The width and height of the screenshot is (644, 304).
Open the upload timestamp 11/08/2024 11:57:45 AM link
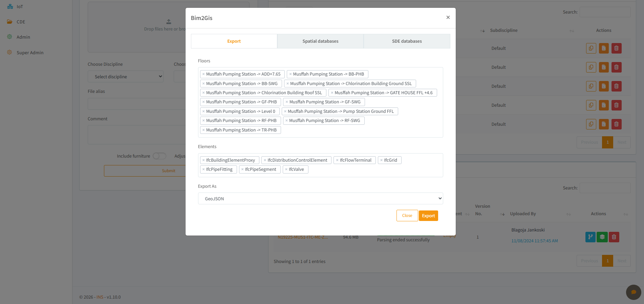click(x=535, y=241)
